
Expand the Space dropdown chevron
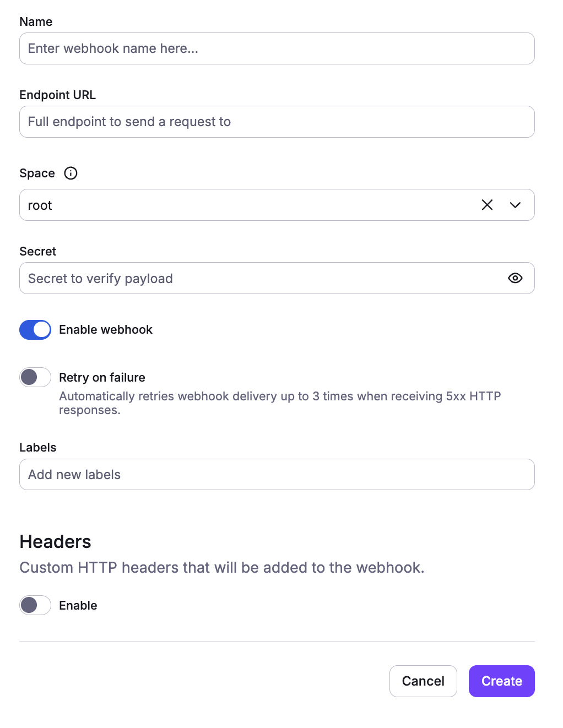[x=516, y=205]
